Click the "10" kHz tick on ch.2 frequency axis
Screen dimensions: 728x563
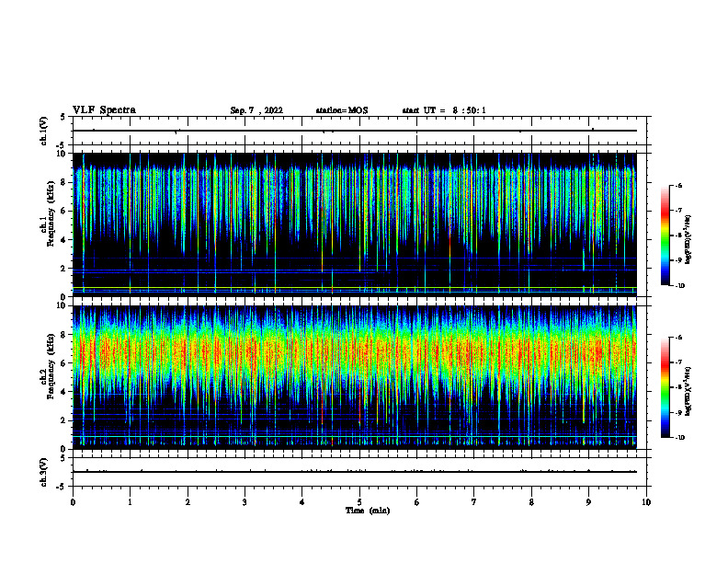[x=63, y=305]
